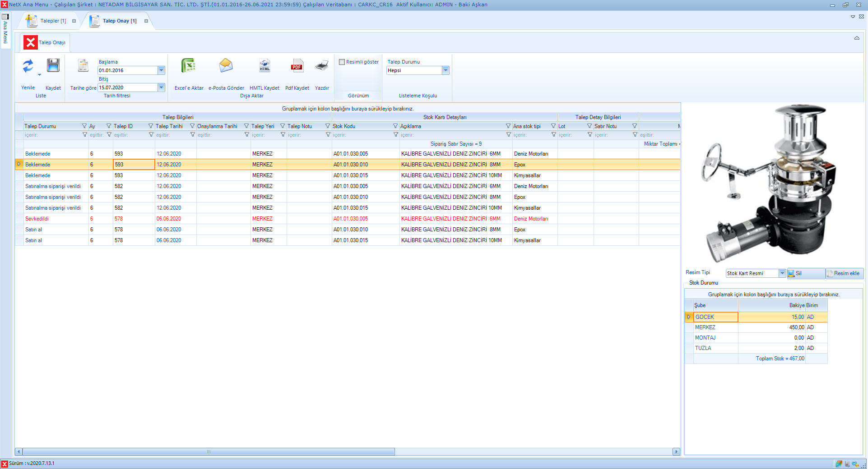Click the e-Posta Gönder envelope icon
Viewport: 868px width, 469px height.
226,66
